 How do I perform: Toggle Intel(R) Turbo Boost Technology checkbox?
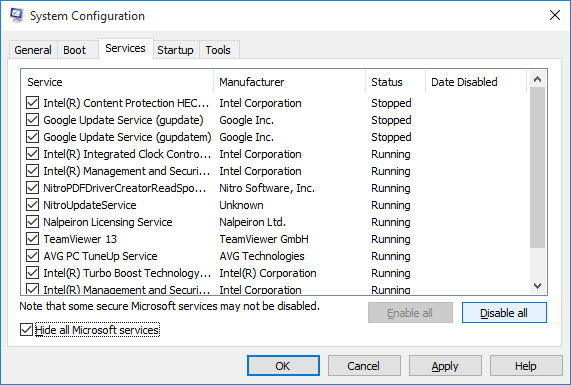tap(32, 273)
